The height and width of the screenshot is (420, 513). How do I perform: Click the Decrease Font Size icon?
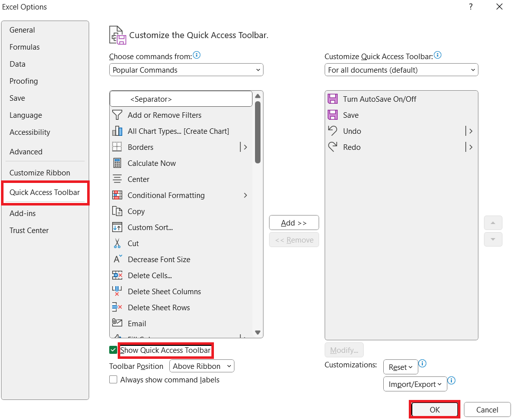point(117,259)
